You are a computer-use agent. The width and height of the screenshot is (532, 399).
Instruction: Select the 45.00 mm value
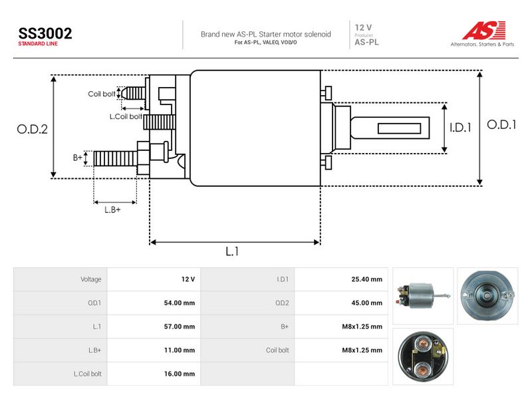(367, 303)
